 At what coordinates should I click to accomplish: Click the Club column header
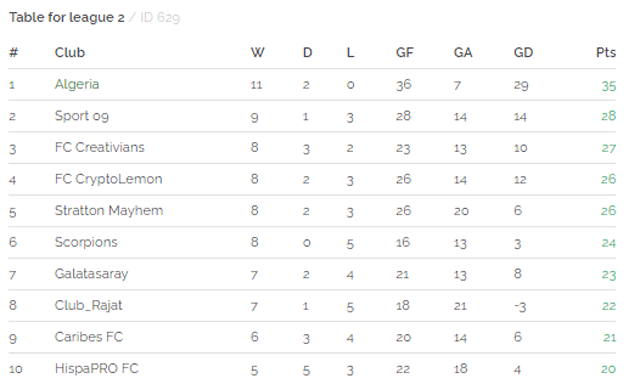pos(70,53)
